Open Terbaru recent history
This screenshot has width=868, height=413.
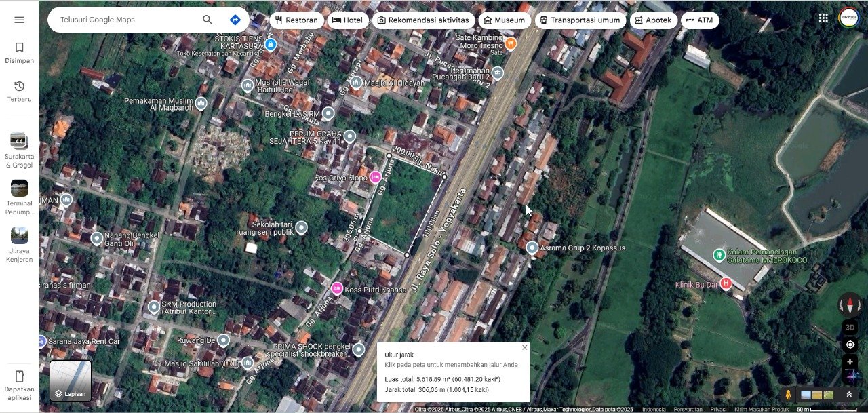tap(19, 91)
